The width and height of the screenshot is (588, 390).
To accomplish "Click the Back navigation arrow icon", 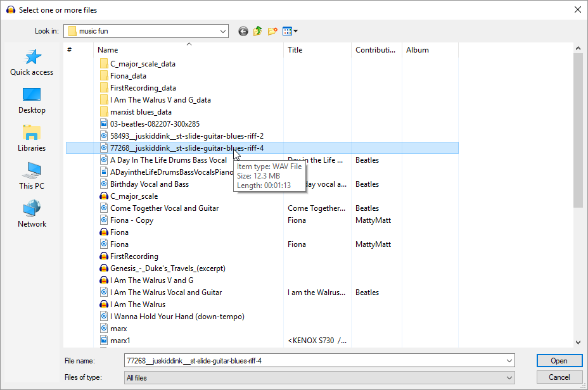I will click(243, 31).
